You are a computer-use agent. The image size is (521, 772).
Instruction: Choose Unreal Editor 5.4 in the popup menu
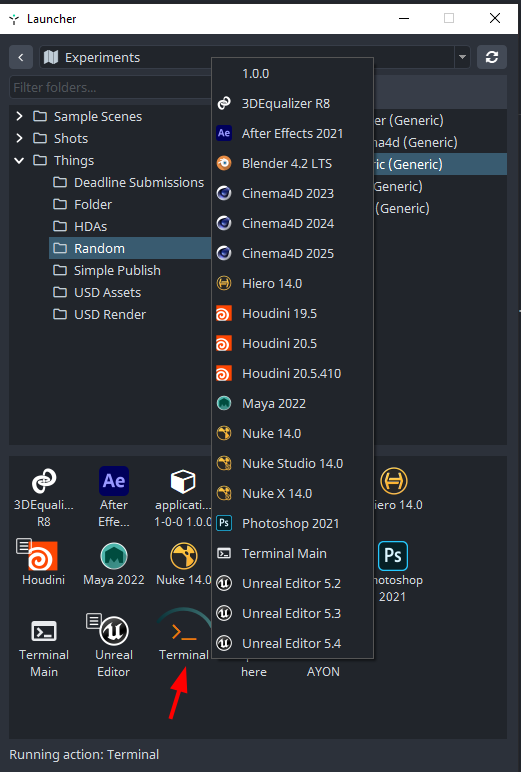click(293, 644)
